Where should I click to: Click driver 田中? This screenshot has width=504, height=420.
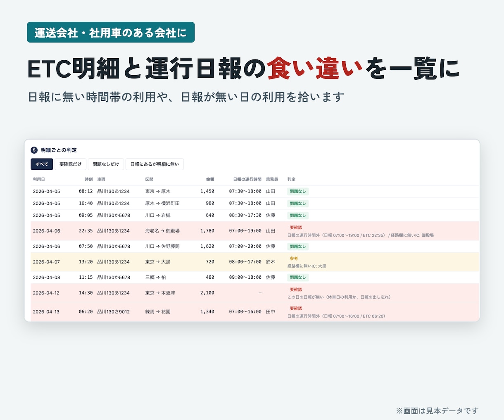pyautogui.click(x=271, y=312)
